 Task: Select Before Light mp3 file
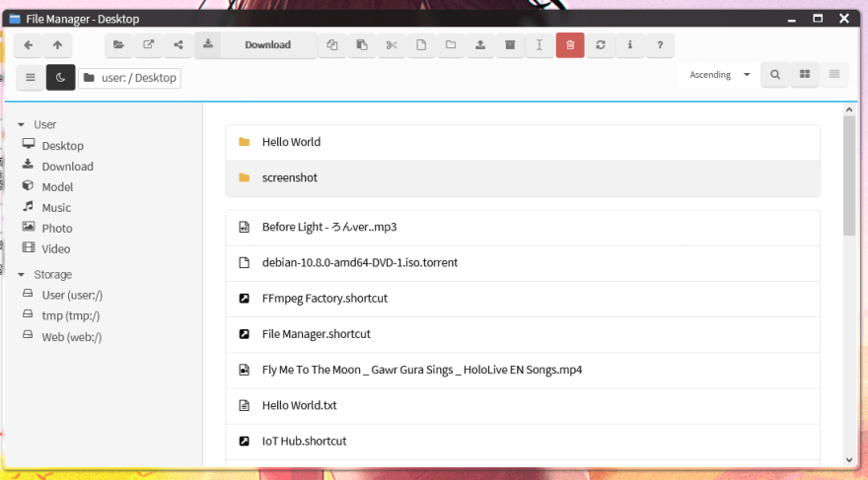[x=523, y=228]
